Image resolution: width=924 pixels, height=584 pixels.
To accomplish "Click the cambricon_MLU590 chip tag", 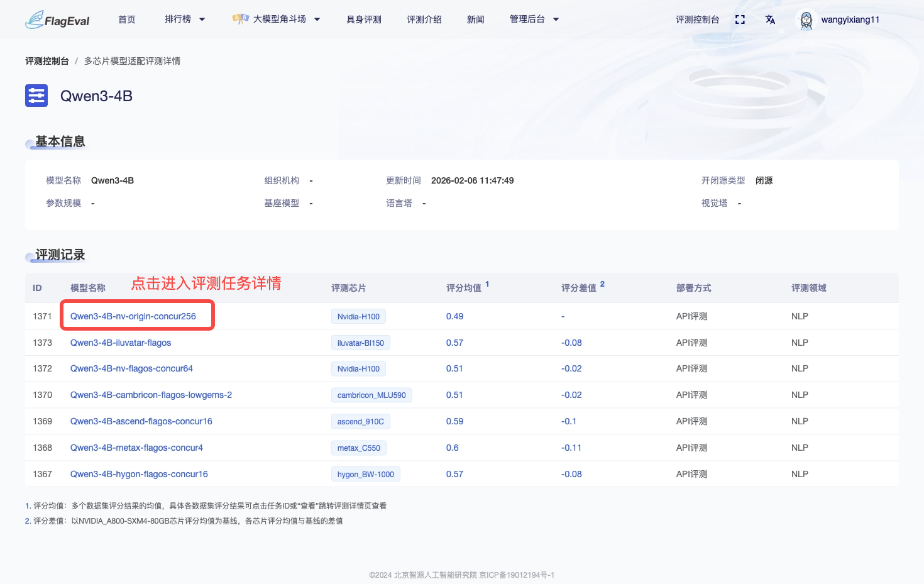I will point(371,395).
